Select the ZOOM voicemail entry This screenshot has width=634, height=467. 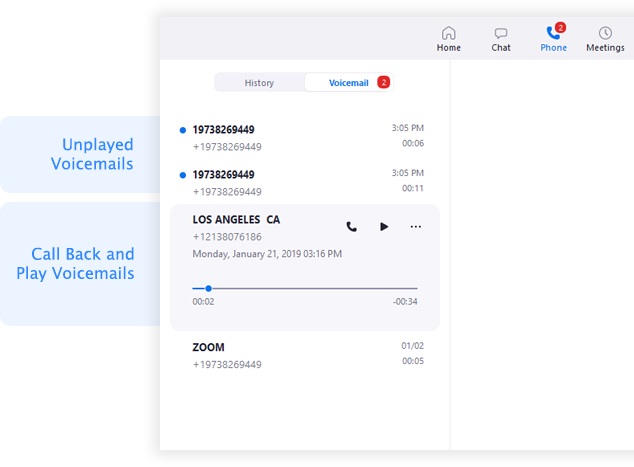(x=300, y=355)
